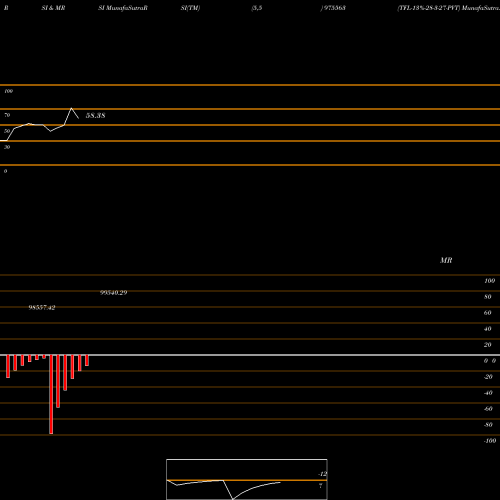
Task: Click the RSI axis label 50
Action: pos(7,131)
